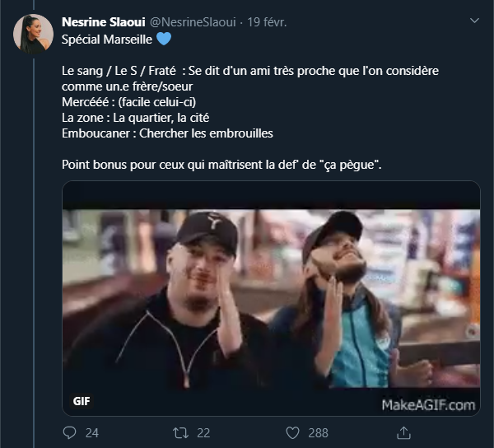494x448 pixels.
Task: Click the GIF badge on the media
Action: [82, 404]
